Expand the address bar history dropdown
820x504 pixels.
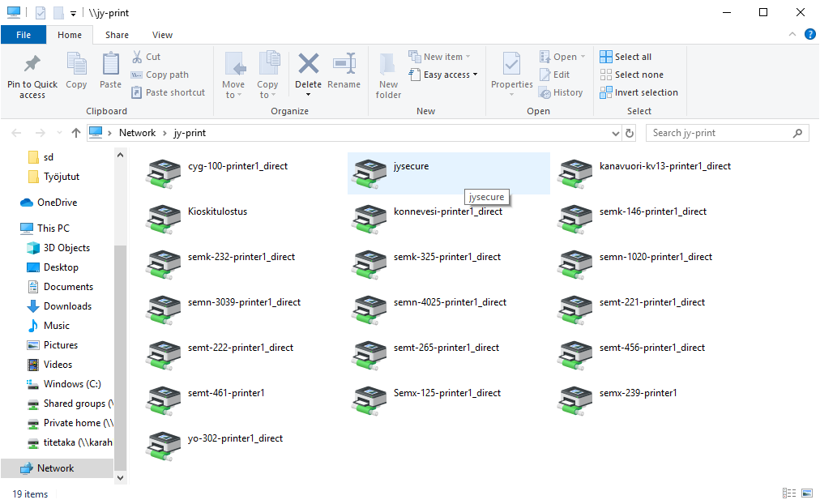615,133
